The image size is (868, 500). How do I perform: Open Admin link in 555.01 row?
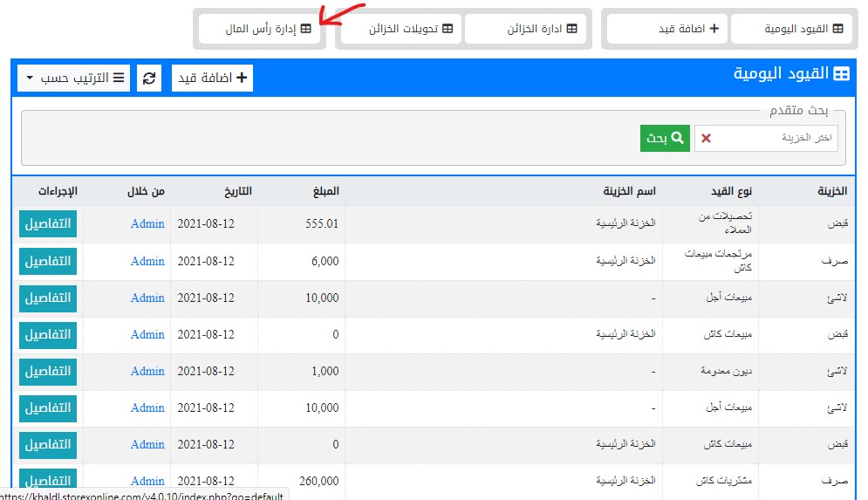[x=147, y=223]
